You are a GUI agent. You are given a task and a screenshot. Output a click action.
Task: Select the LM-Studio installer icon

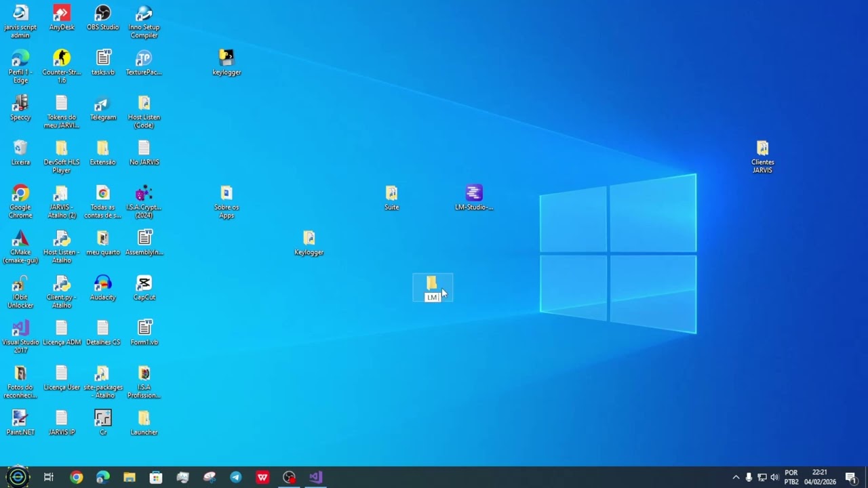tap(474, 198)
